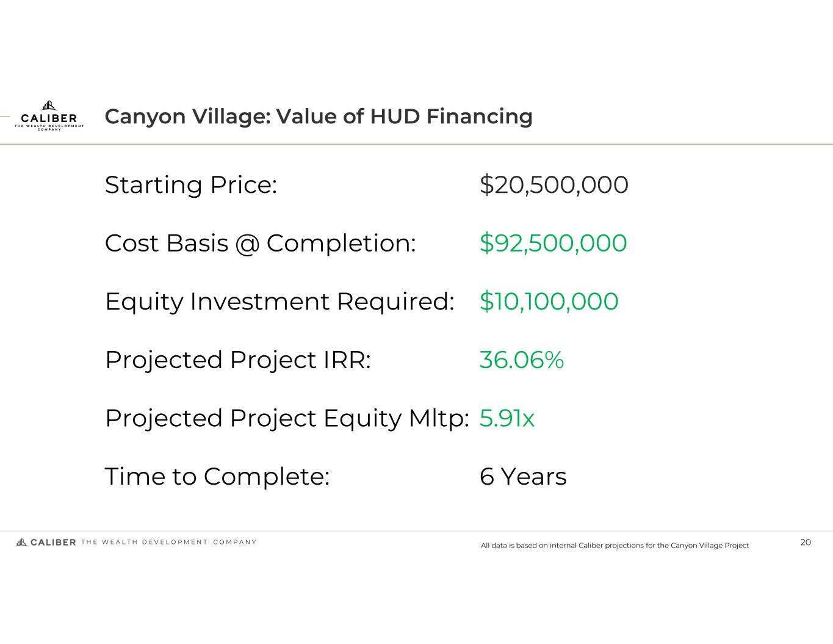
Task: Click the CALIBER wordmark in the footer
Action: click(x=53, y=542)
